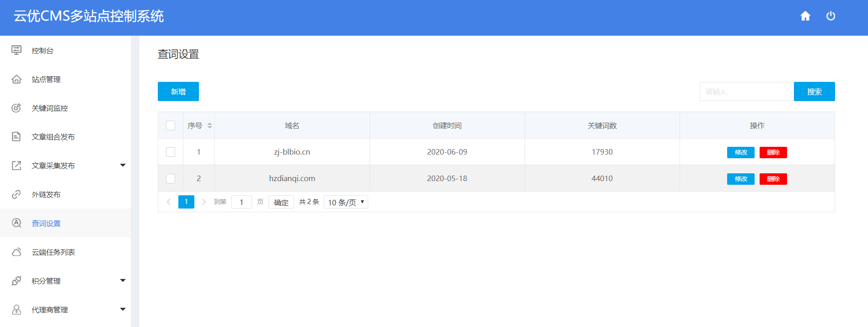The height and width of the screenshot is (327, 868).
Task: Click the power logout icon
Action: tap(830, 16)
